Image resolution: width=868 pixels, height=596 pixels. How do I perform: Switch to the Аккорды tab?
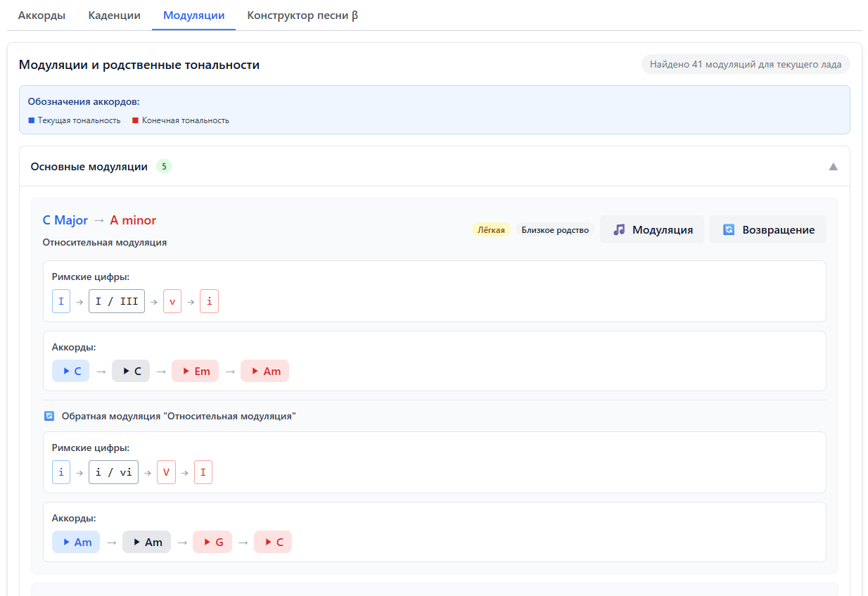[x=42, y=15]
